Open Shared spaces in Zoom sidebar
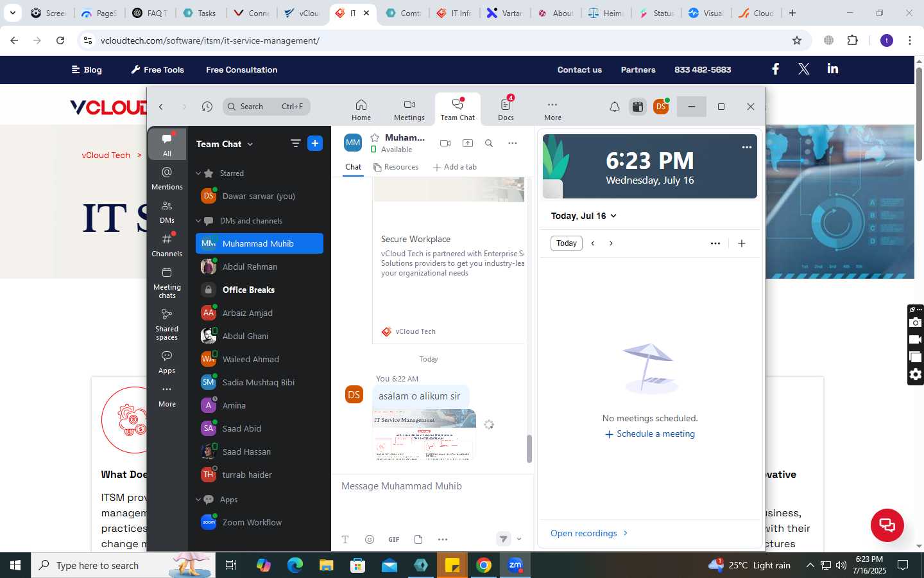The image size is (924, 578). [x=167, y=324]
